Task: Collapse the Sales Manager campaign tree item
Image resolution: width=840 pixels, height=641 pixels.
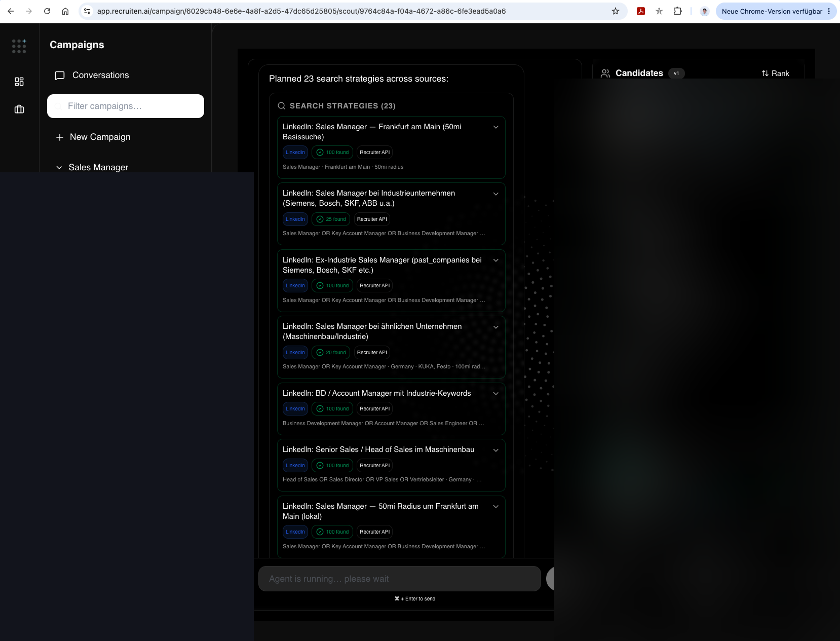Action: (x=59, y=168)
